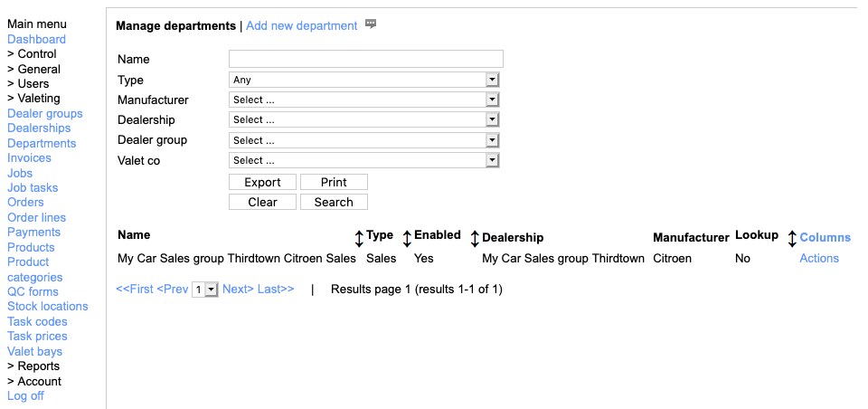868x409 pixels.
Task: Sort results by the Name column arrows
Action: click(359, 238)
